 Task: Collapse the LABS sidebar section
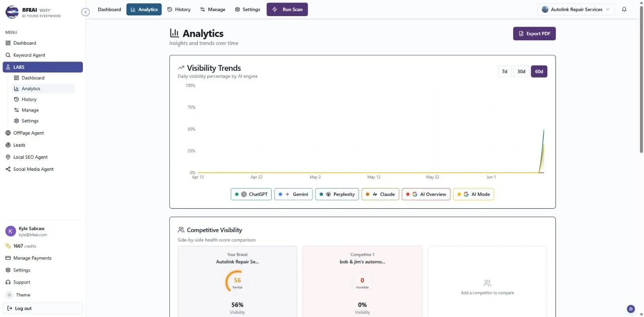tap(43, 67)
